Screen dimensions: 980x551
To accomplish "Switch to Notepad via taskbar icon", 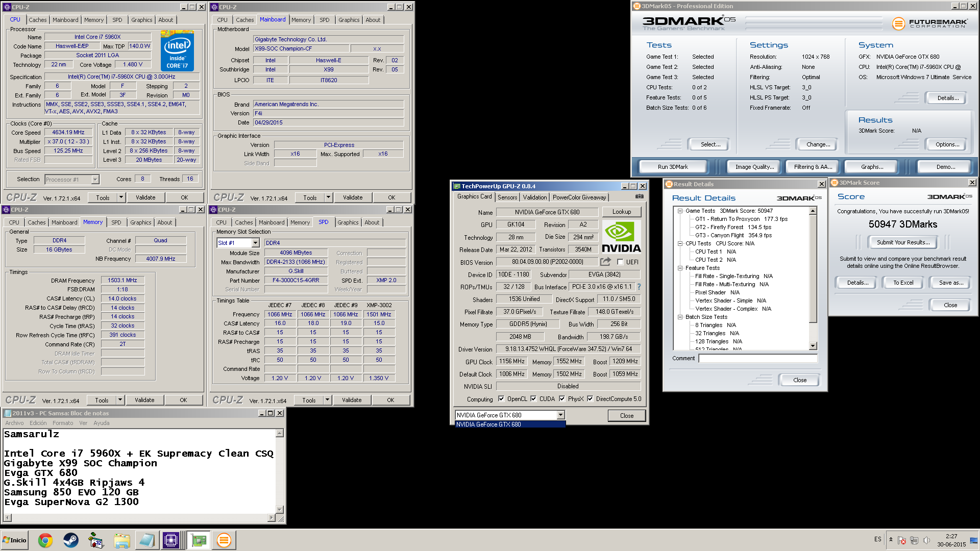I will click(146, 540).
